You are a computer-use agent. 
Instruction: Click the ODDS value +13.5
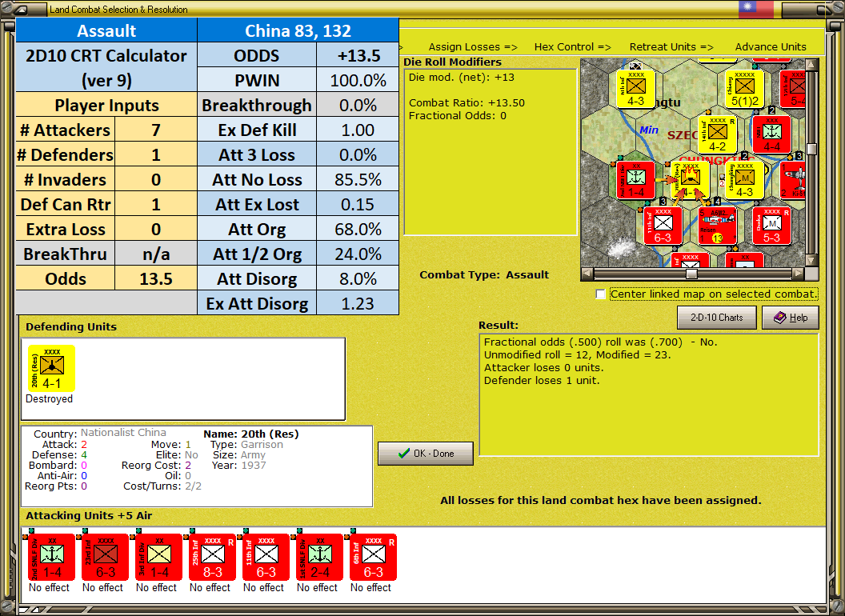(x=358, y=55)
